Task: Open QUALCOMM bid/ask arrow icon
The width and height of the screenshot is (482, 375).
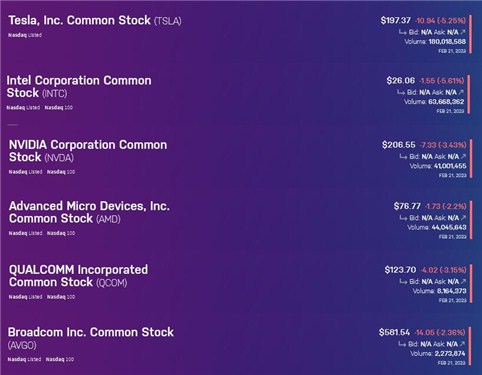Action: pyautogui.click(x=463, y=282)
